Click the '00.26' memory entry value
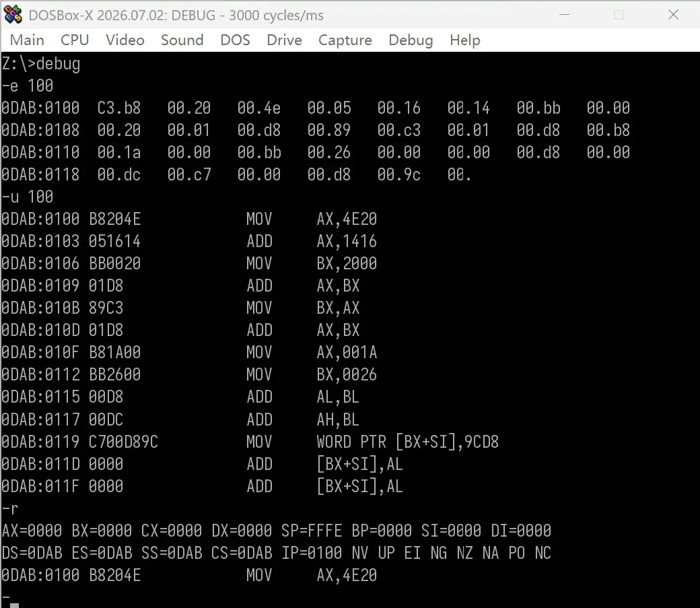The height and width of the screenshot is (608, 700). [329, 153]
